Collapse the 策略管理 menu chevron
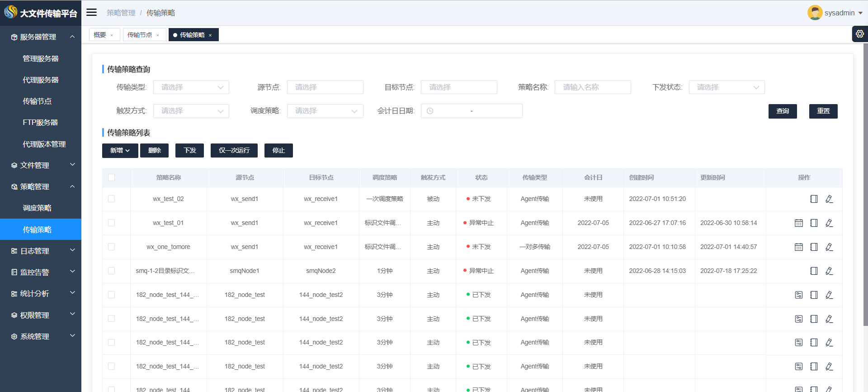 coord(72,186)
